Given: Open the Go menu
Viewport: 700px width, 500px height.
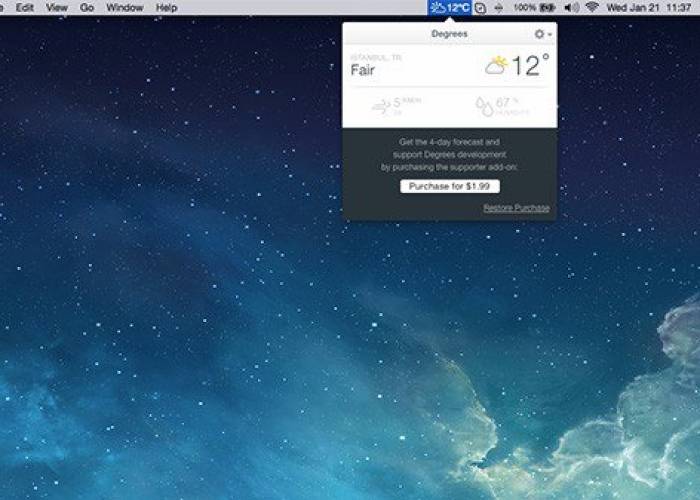Looking at the screenshot, I should [87, 8].
